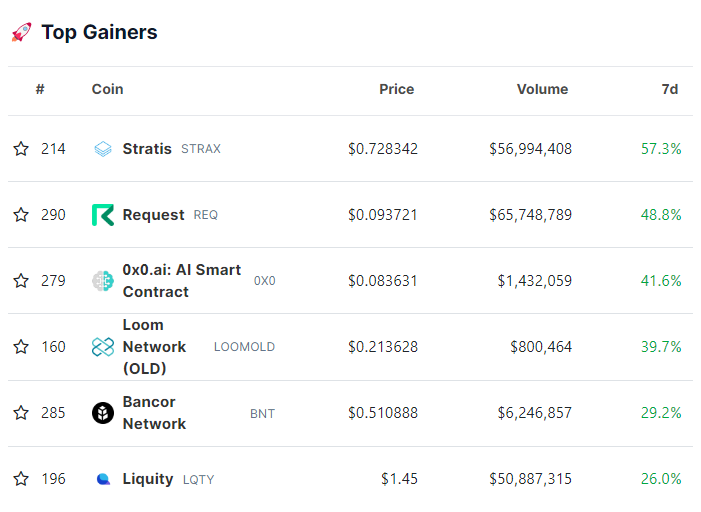Click the Bancor Network logo icon

click(103, 413)
